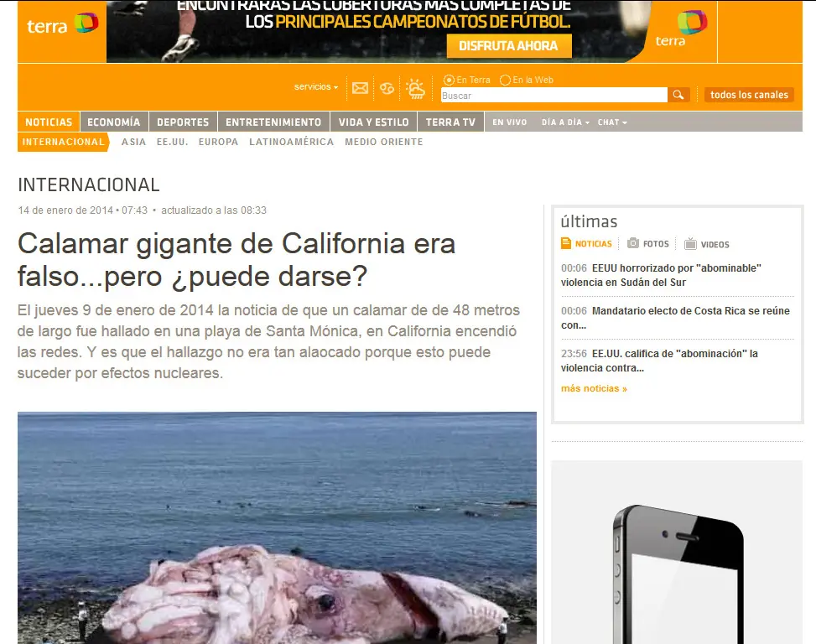Expand the servicios dropdown
Image resolution: width=816 pixels, height=644 pixels.
(316, 87)
